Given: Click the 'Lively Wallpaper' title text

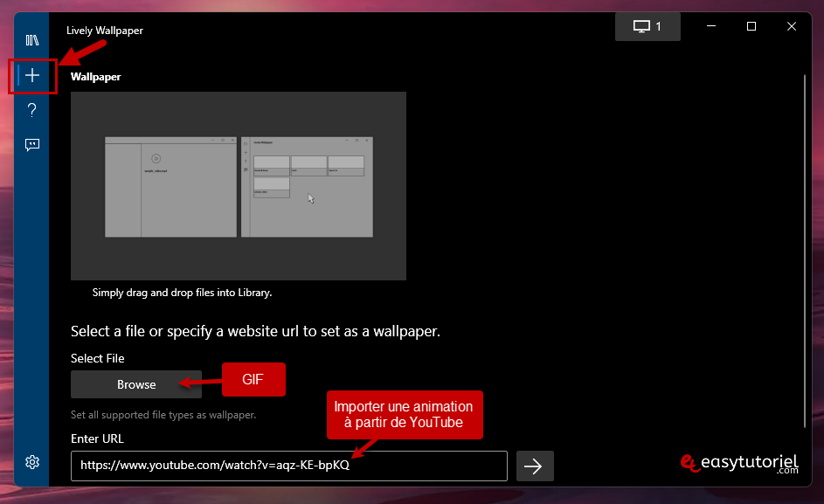Looking at the screenshot, I should 105,31.
